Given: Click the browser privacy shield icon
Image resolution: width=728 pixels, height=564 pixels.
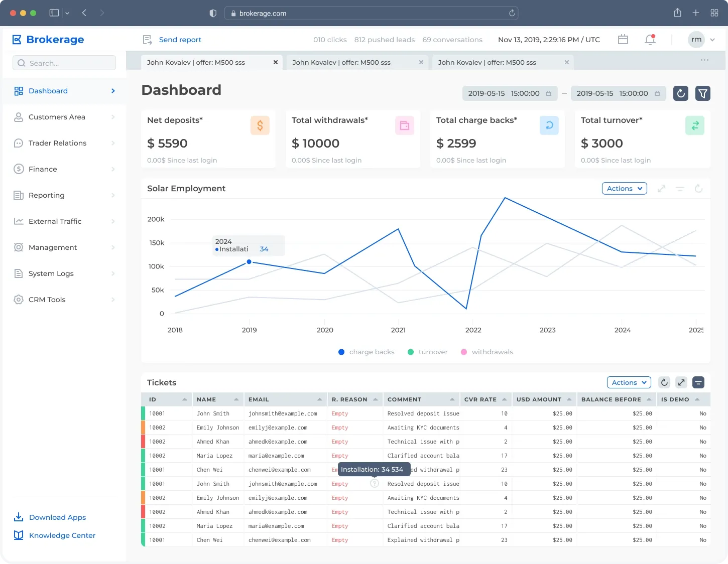Looking at the screenshot, I should [213, 13].
